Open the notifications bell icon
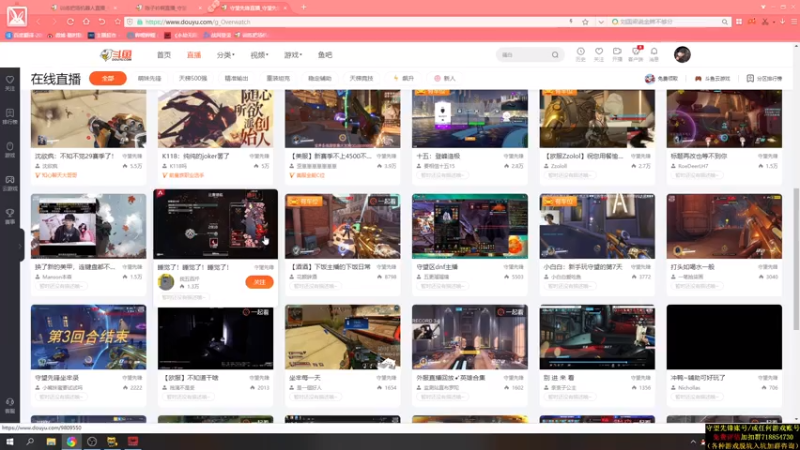This screenshot has height=450, width=800. tap(654, 54)
